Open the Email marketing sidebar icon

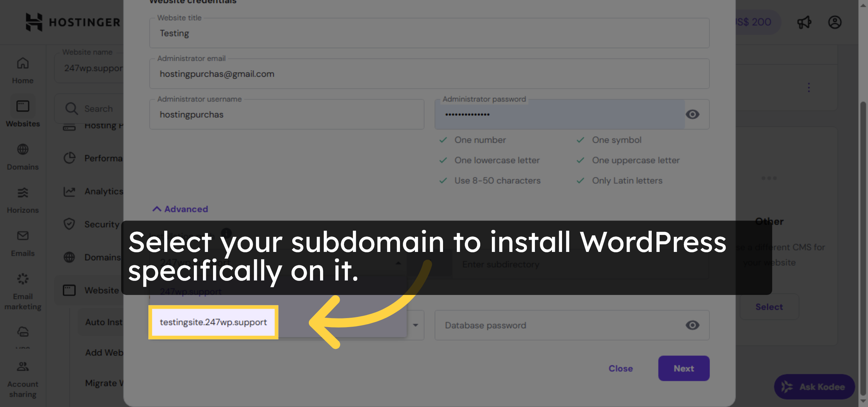click(22, 279)
